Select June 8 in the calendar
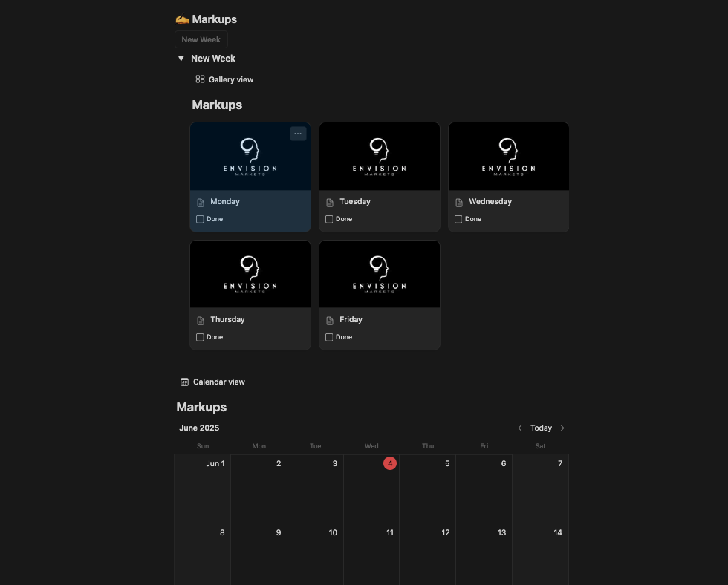728x585 pixels. pos(202,555)
